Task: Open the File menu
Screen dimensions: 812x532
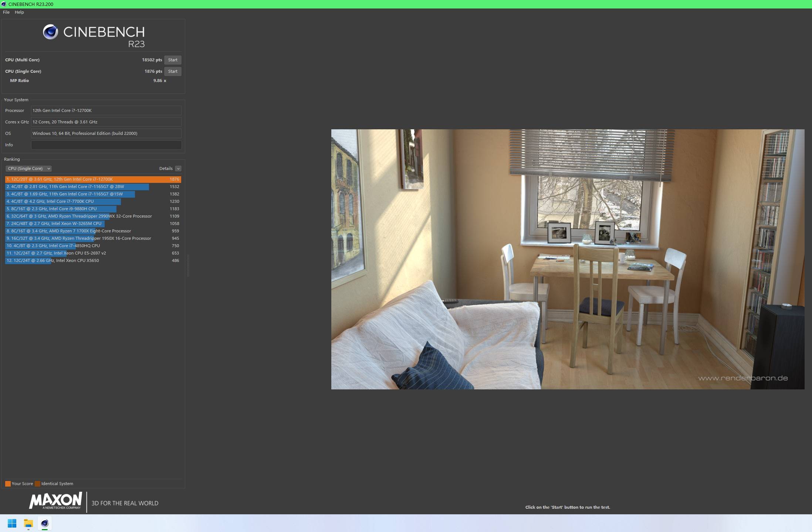Action: click(6, 12)
